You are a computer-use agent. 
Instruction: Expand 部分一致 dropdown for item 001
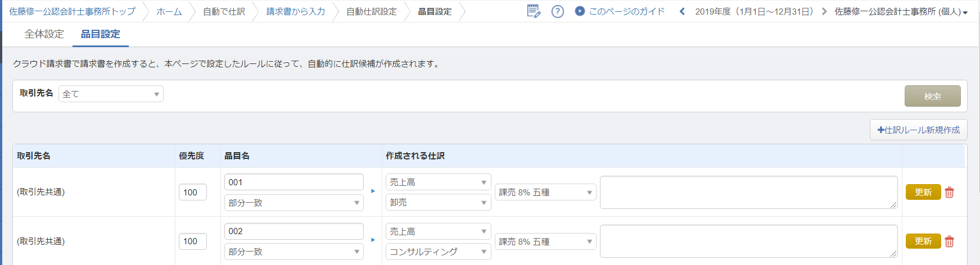[293, 203]
